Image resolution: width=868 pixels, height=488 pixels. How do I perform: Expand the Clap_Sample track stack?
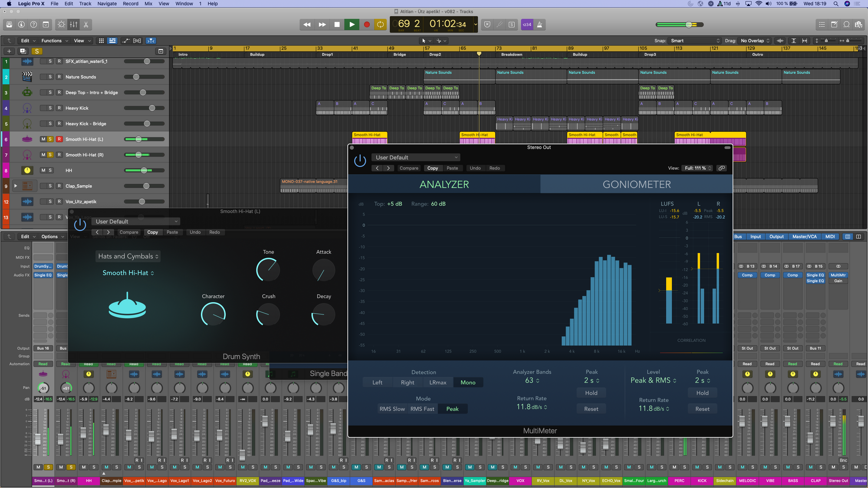tap(16, 186)
